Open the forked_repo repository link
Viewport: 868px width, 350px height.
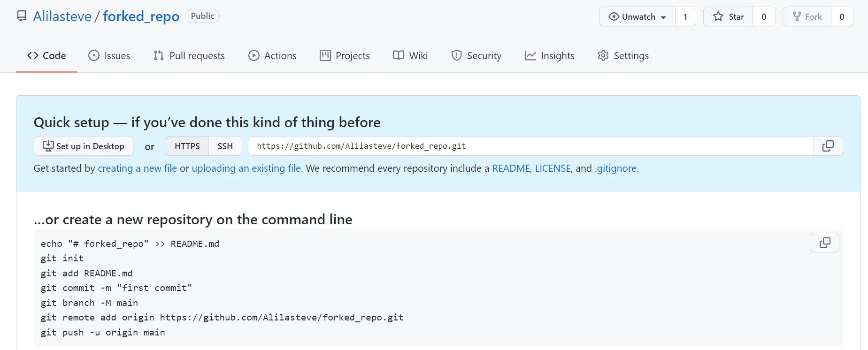tap(141, 16)
